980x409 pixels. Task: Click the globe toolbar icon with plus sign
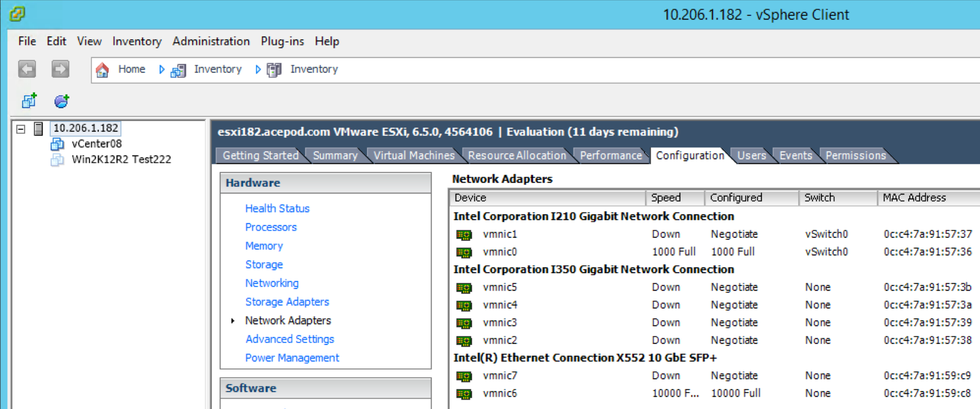click(x=62, y=101)
